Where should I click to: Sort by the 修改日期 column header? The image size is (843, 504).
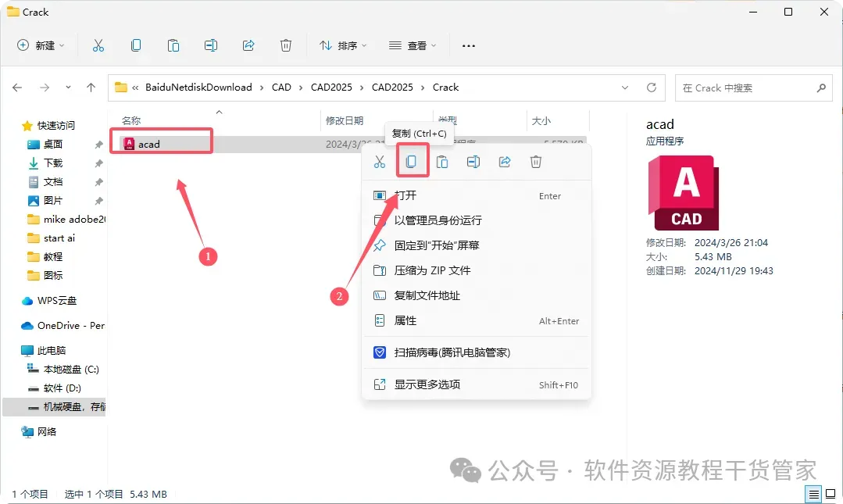click(344, 120)
